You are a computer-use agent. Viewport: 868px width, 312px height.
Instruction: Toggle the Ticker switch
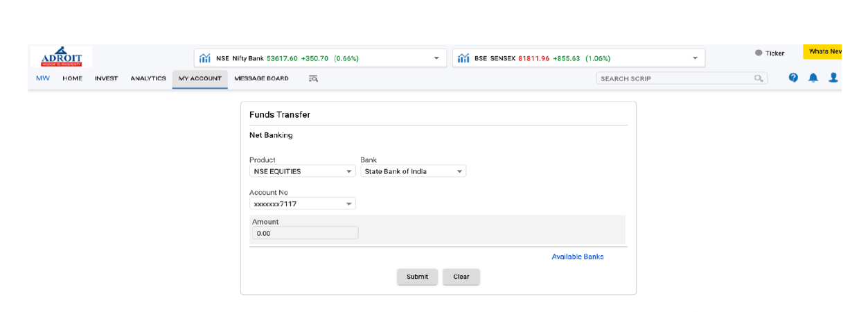click(759, 53)
